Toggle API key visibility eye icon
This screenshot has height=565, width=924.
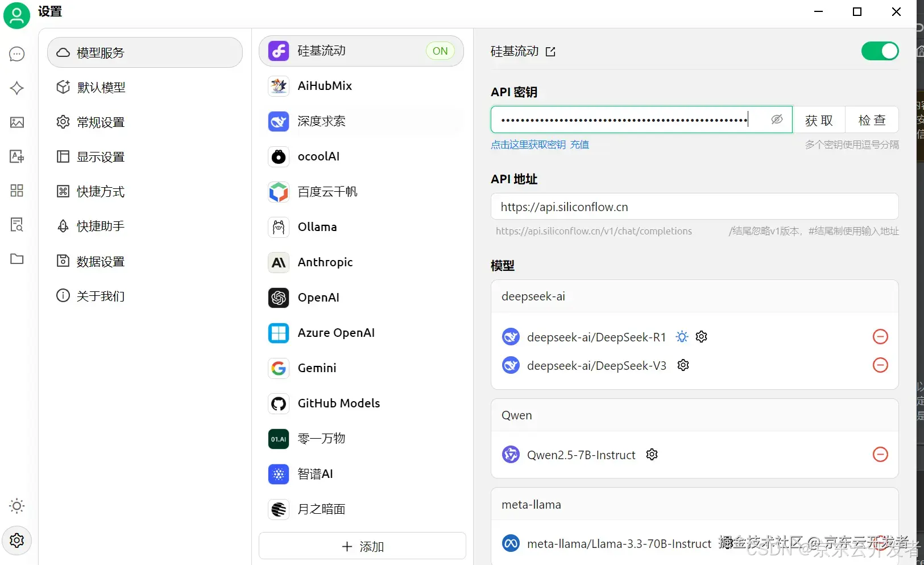[777, 119]
